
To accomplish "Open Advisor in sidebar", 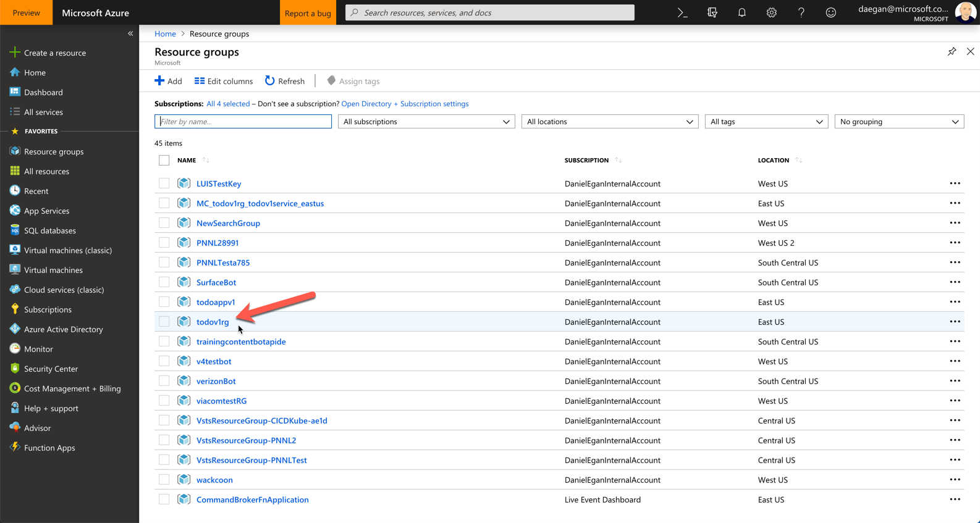I will point(37,428).
